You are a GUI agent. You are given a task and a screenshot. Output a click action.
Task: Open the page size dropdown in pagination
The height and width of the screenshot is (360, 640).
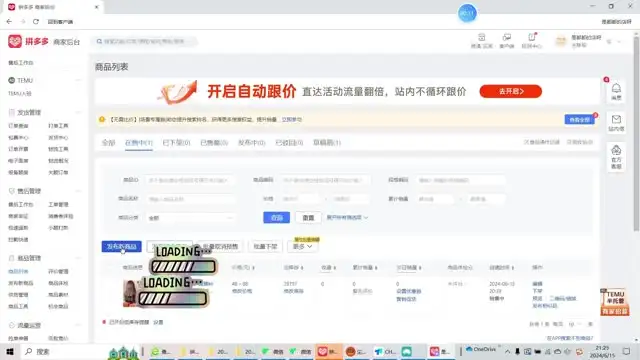(574, 324)
